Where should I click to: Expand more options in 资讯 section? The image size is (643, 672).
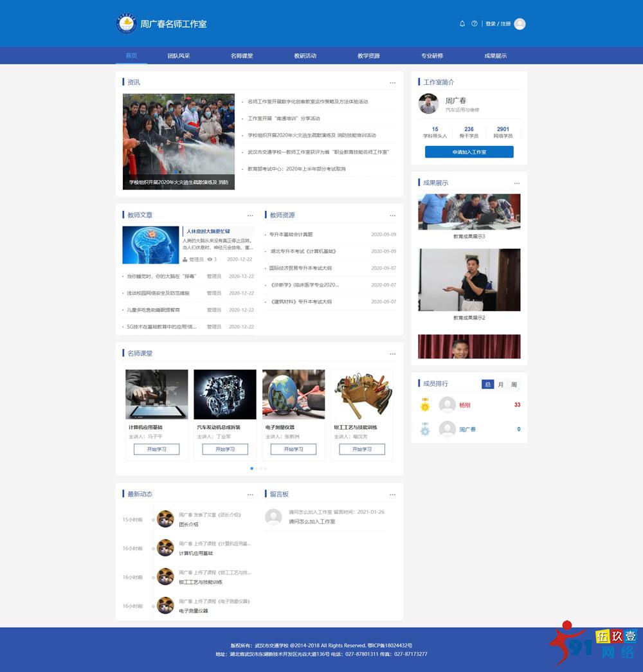[x=392, y=83]
